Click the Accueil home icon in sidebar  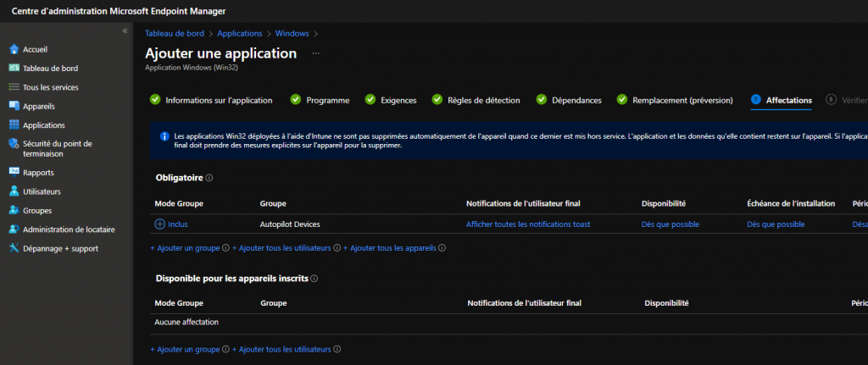14,49
